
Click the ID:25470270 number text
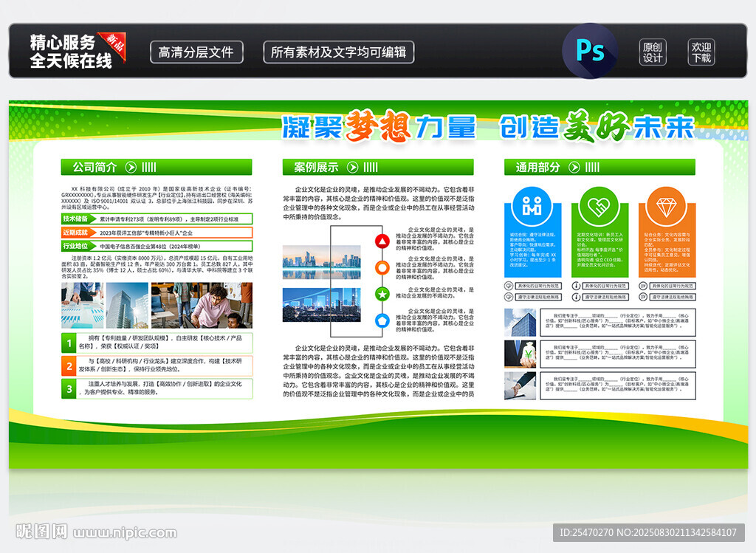coord(586,533)
